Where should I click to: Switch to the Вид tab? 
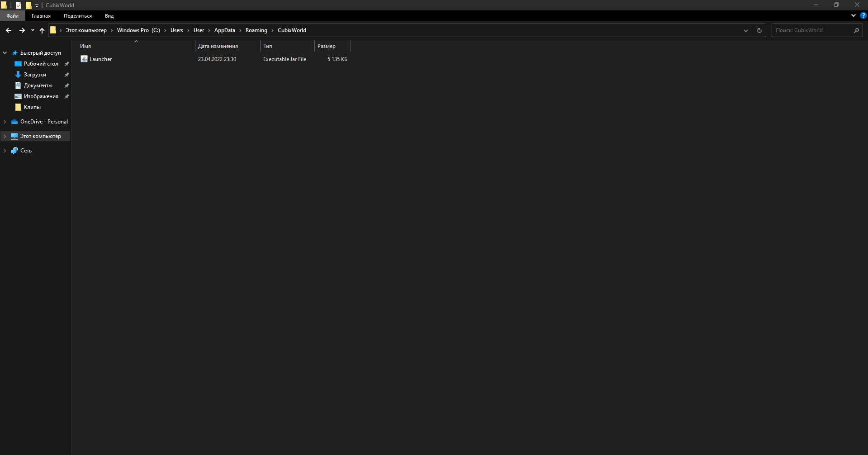tap(109, 16)
